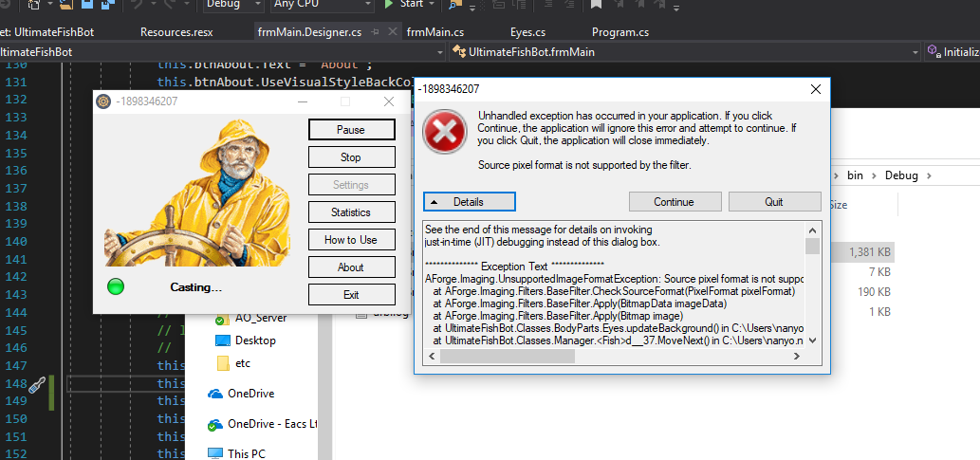Click the exception details vertical scrollbar thumb
This screenshot has height=460, width=980.
point(812,246)
